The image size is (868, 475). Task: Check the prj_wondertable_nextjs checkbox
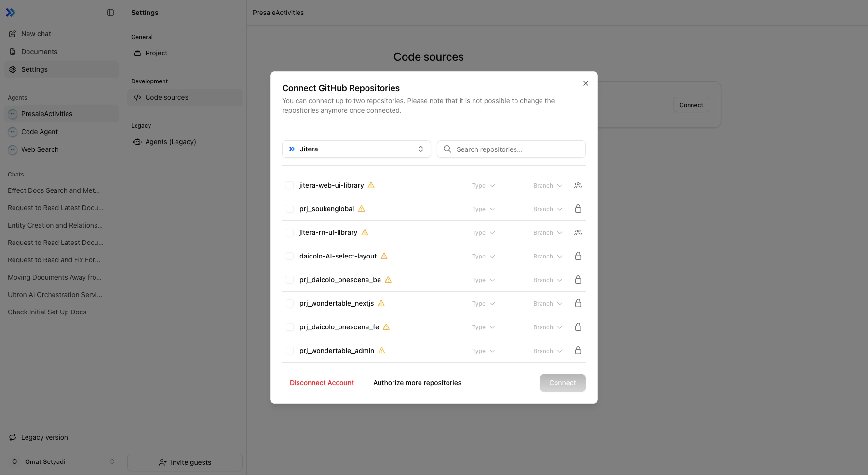pos(290,303)
